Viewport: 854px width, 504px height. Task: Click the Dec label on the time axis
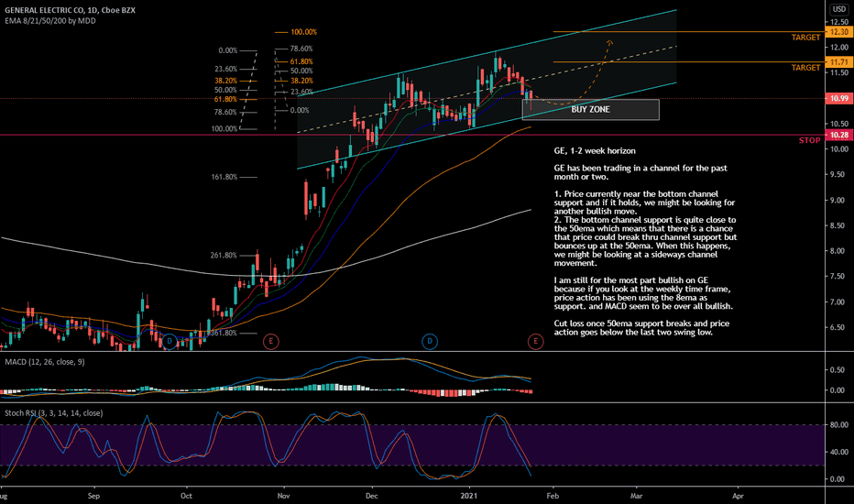pyautogui.click(x=371, y=496)
